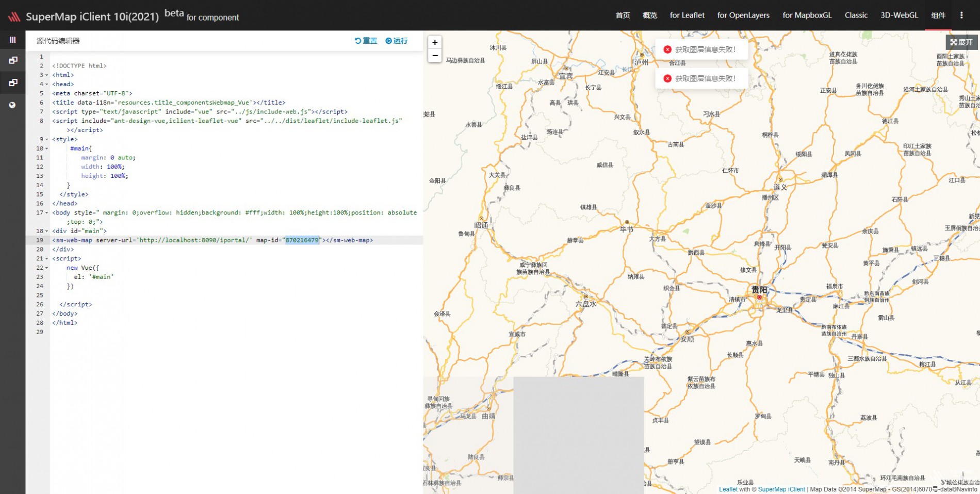Collapse the body tag at line 17
Viewport: 980px width, 494px height.
click(x=47, y=213)
